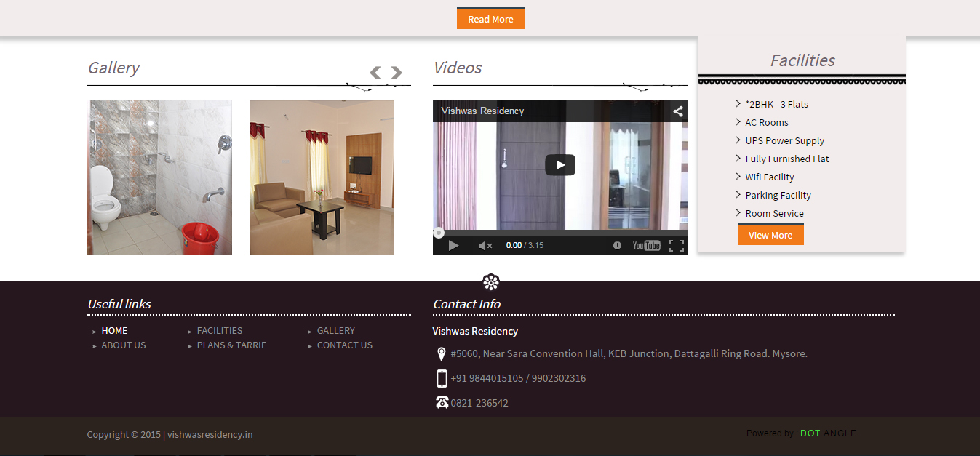Select the AC Rooms list item
The width and height of the screenshot is (980, 456).
pos(766,123)
